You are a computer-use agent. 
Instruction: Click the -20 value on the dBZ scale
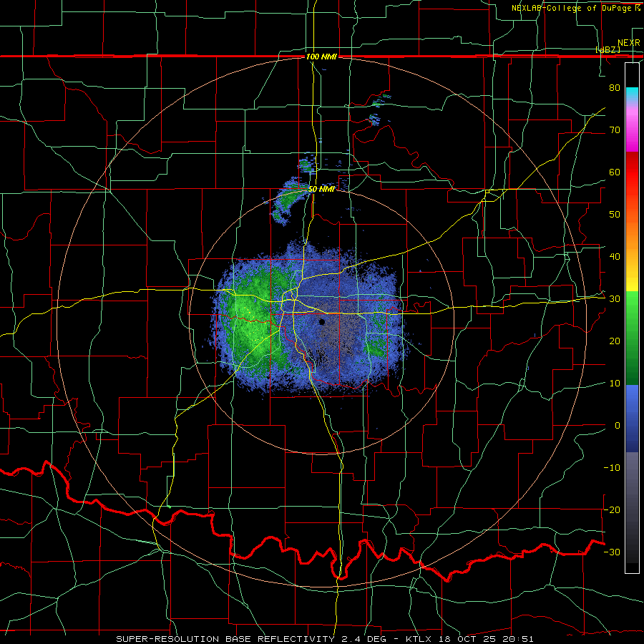pyautogui.click(x=612, y=510)
